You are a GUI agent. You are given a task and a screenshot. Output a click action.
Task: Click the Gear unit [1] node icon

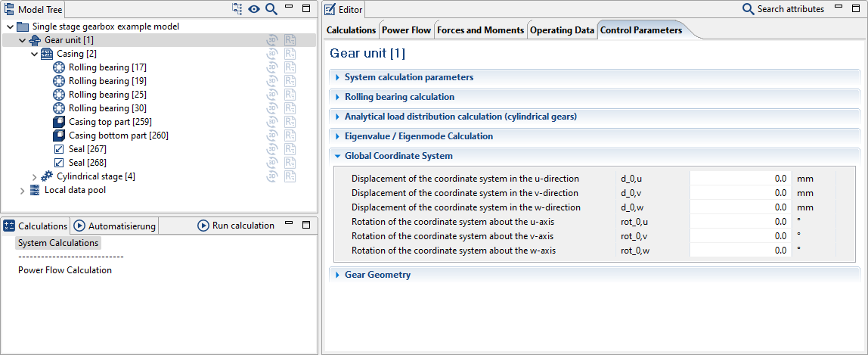click(x=34, y=40)
